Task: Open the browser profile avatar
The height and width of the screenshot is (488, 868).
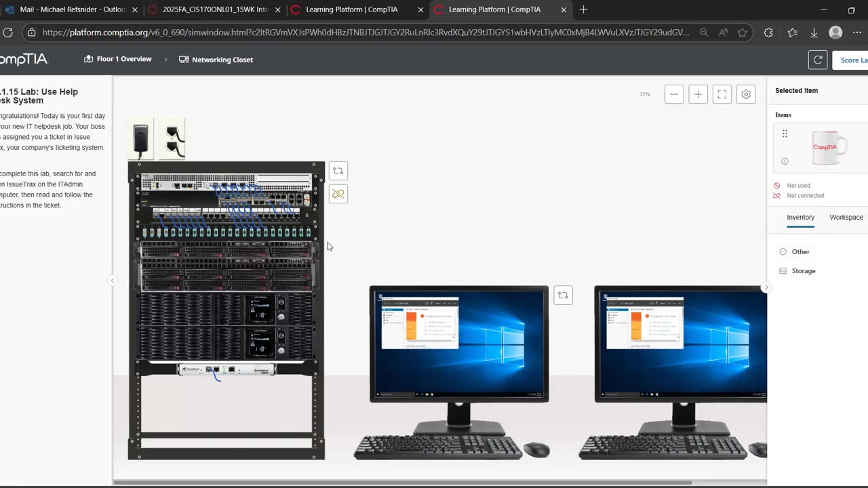Action: [835, 32]
